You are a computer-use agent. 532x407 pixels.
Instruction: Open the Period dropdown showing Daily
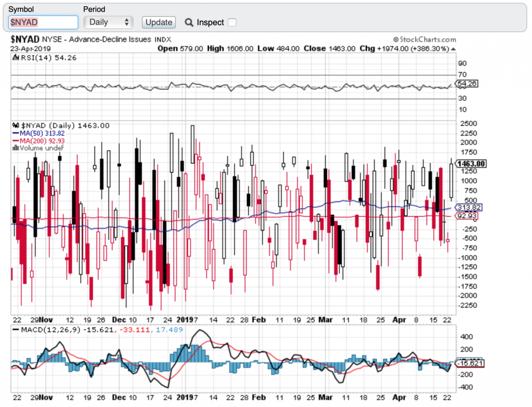109,22
